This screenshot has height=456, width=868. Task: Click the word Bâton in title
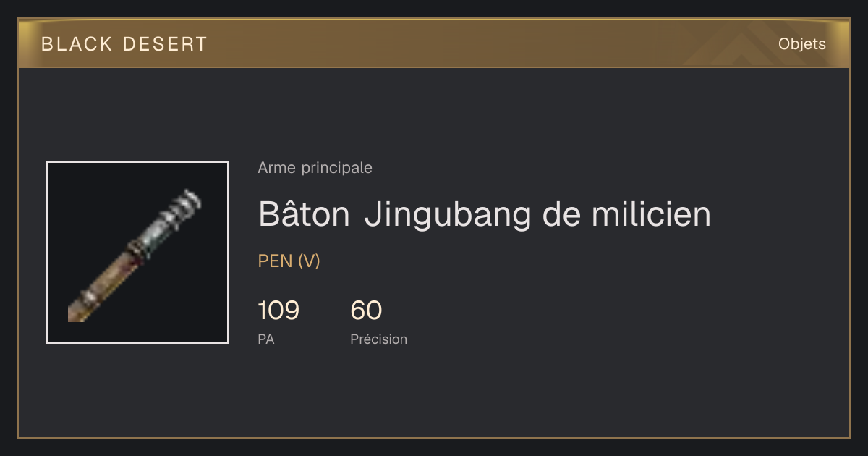305,214
